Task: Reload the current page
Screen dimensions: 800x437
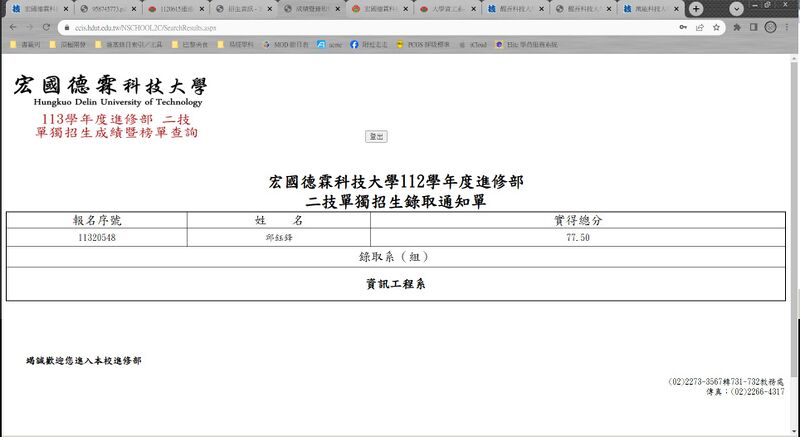Action: pyautogui.click(x=46, y=27)
